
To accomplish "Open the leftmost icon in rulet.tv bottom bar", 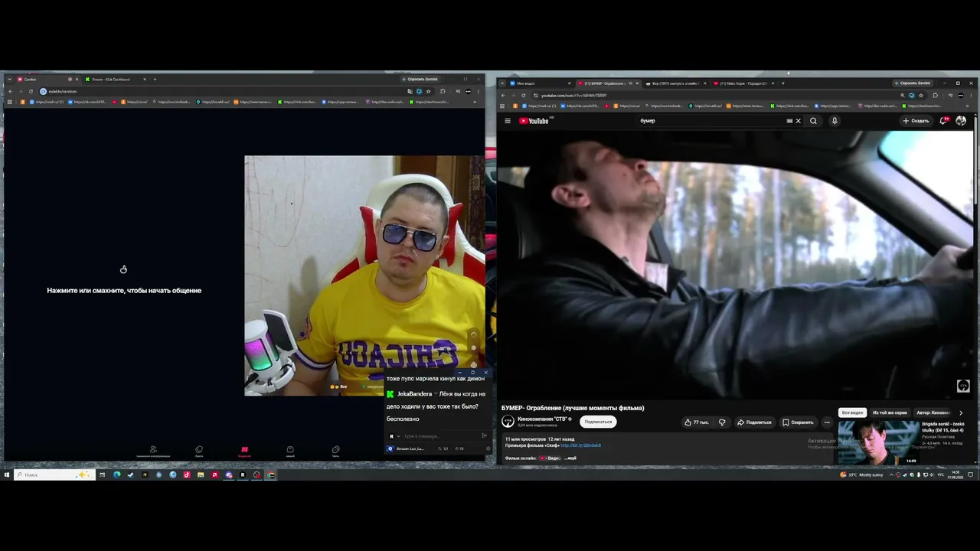I will pos(153,452).
